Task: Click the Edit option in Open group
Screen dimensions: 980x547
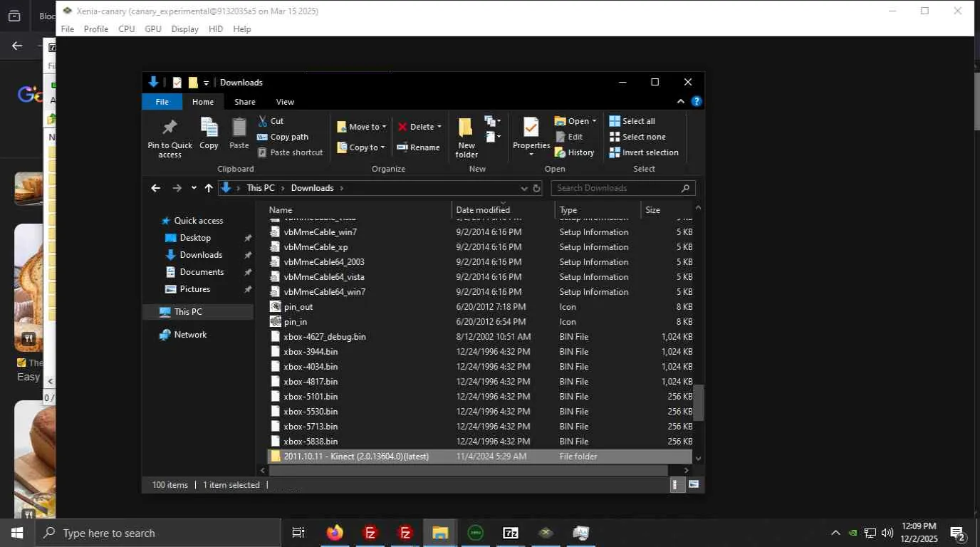Action: (568, 137)
